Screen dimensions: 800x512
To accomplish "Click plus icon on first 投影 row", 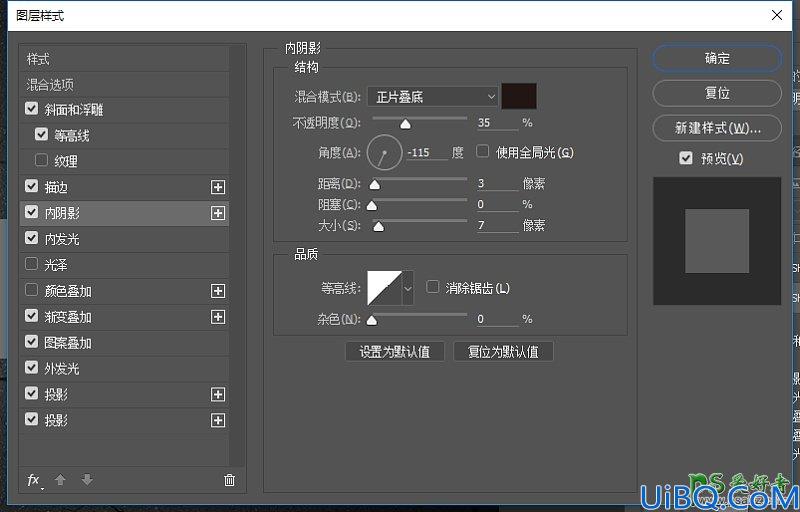I will 218,394.
